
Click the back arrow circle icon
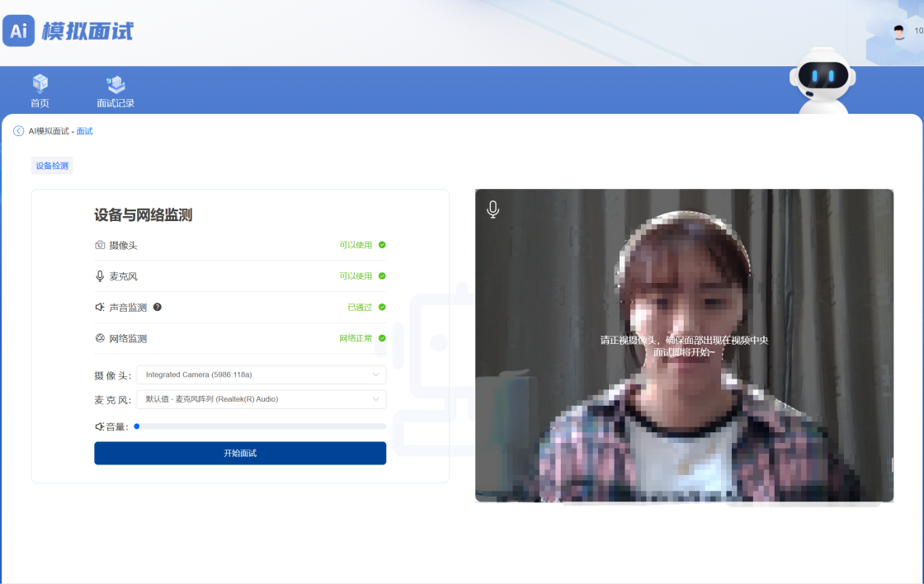pyautogui.click(x=19, y=131)
